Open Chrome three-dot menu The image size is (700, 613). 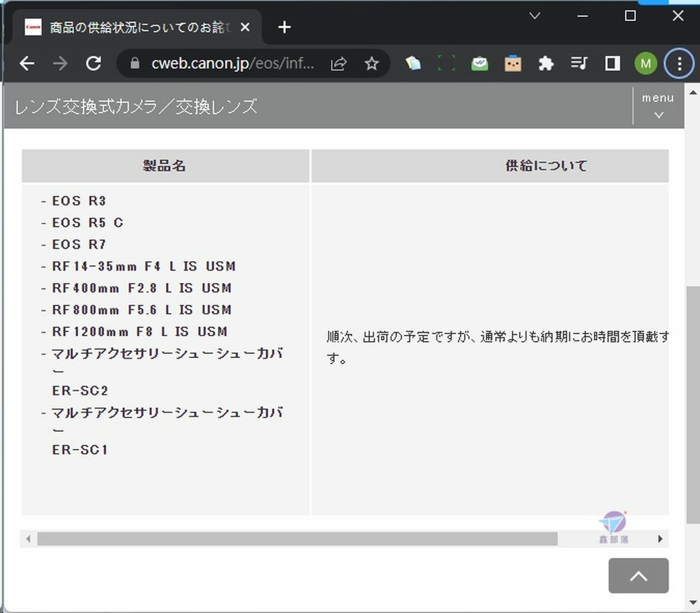pyautogui.click(x=679, y=64)
